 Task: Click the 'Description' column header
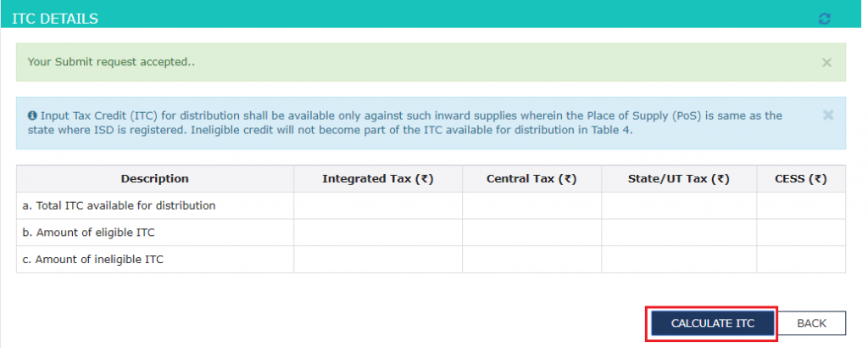[x=155, y=178]
